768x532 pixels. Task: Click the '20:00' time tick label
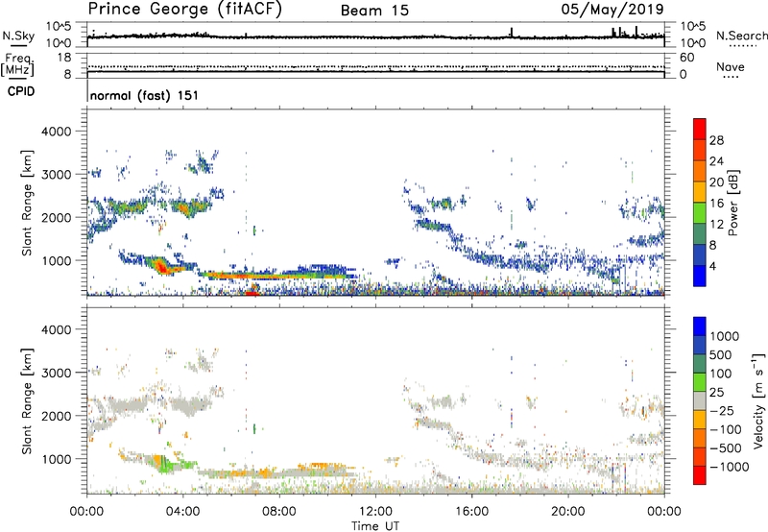point(567,512)
